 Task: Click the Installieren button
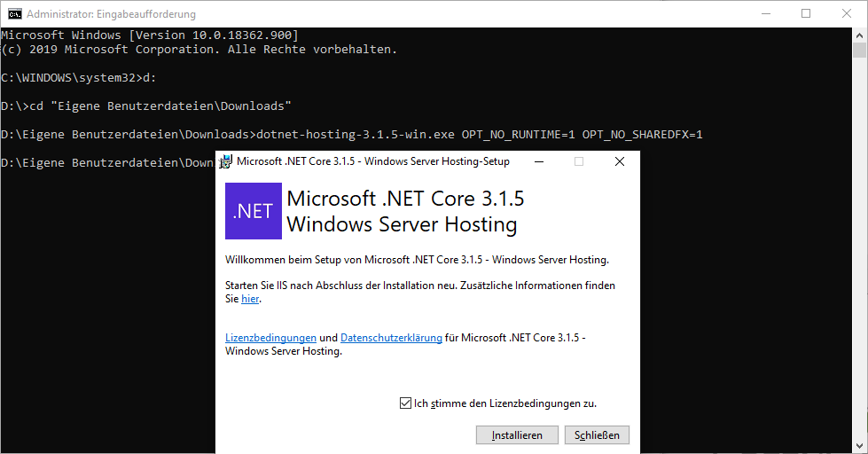pos(517,435)
